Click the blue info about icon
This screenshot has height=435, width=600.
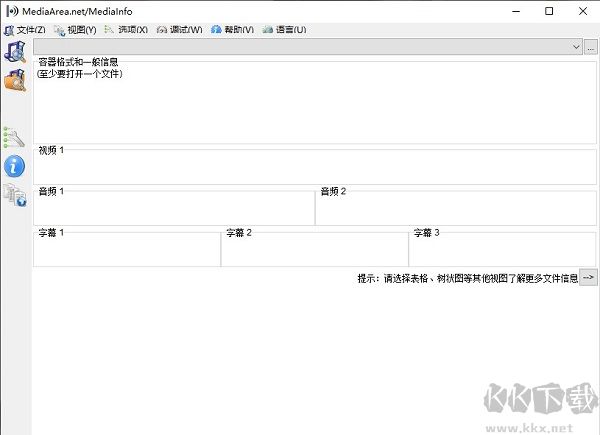click(15, 166)
